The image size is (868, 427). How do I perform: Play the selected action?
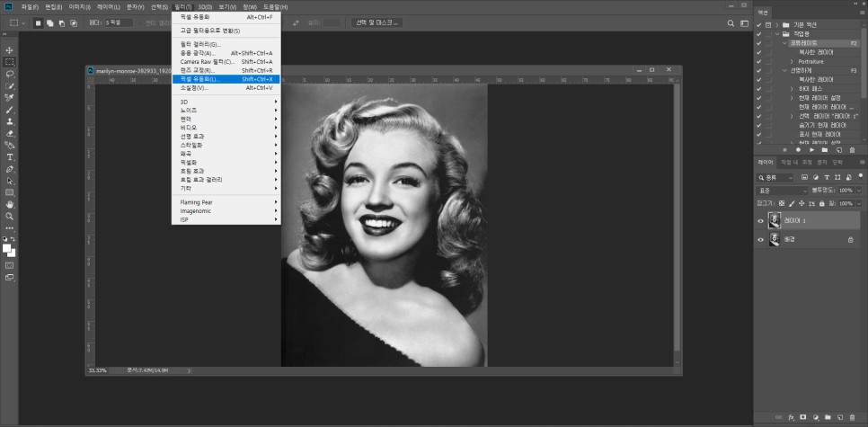(812, 150)
